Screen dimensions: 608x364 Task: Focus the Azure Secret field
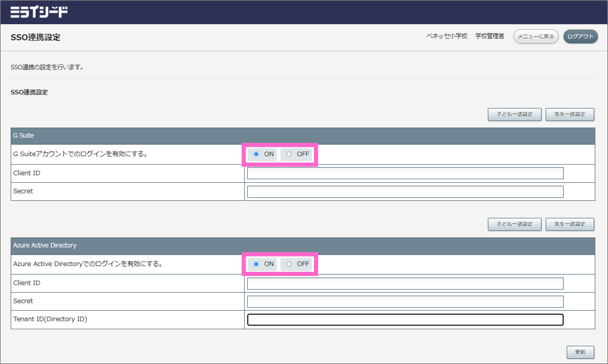[405, 302]
